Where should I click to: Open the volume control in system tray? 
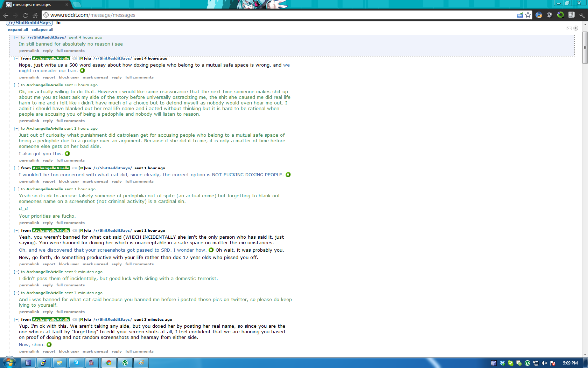pos(544,363)
